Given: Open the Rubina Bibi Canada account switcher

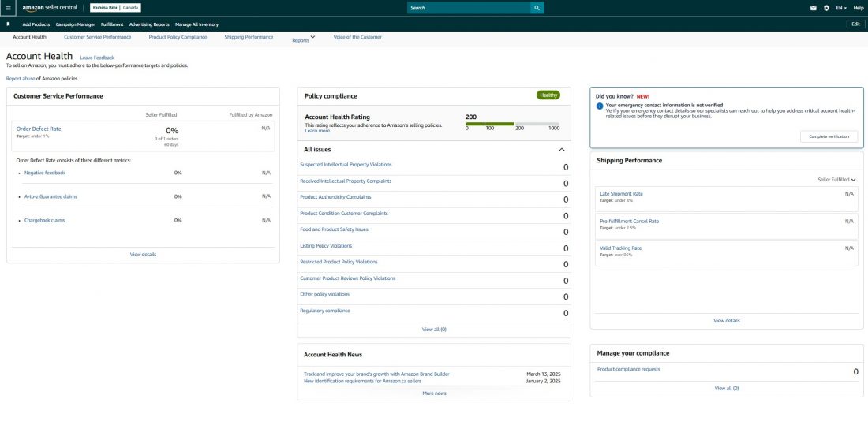Looking at the screenshot, I should [116, 8].
